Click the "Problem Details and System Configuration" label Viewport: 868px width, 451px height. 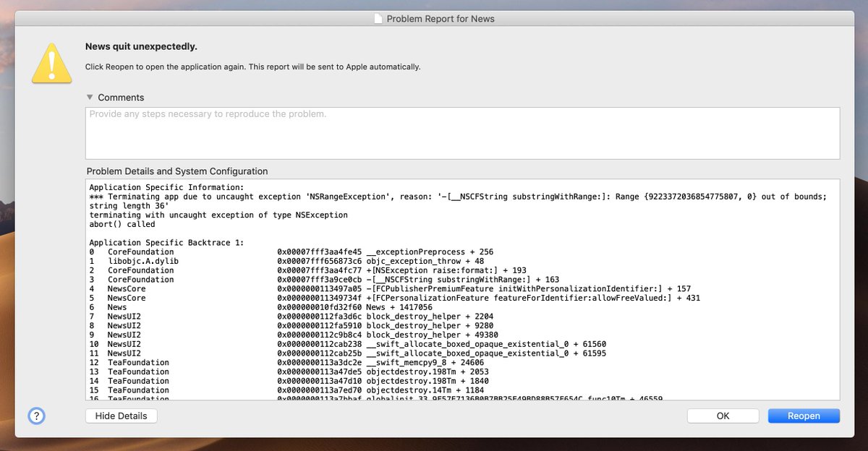click(x=177, y=171)
